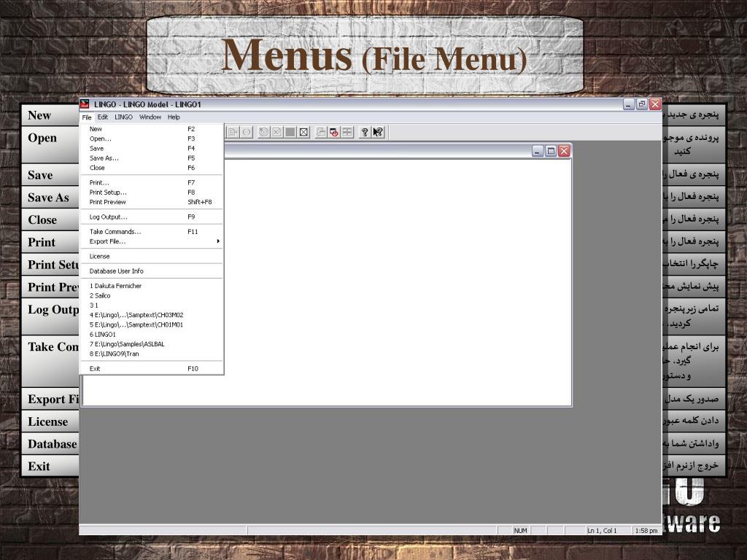This screenshot has height=560, width=747.
Task: Click the 'Print' label in slide sidebar
Action: [x=42, y=242]
